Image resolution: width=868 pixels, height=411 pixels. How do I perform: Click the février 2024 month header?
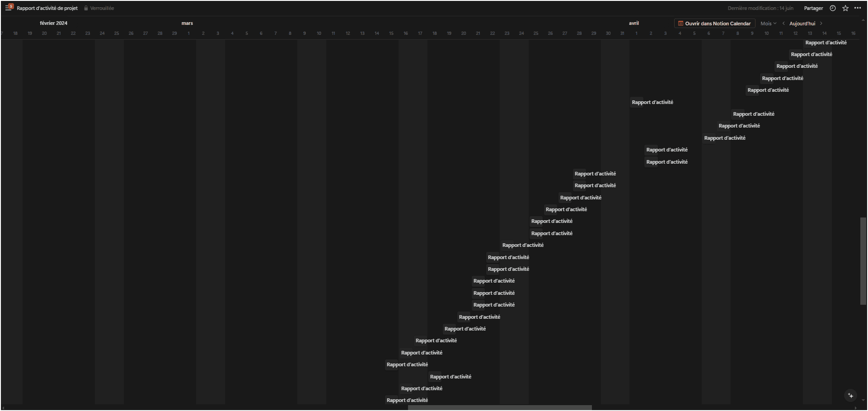click(53, 23)
